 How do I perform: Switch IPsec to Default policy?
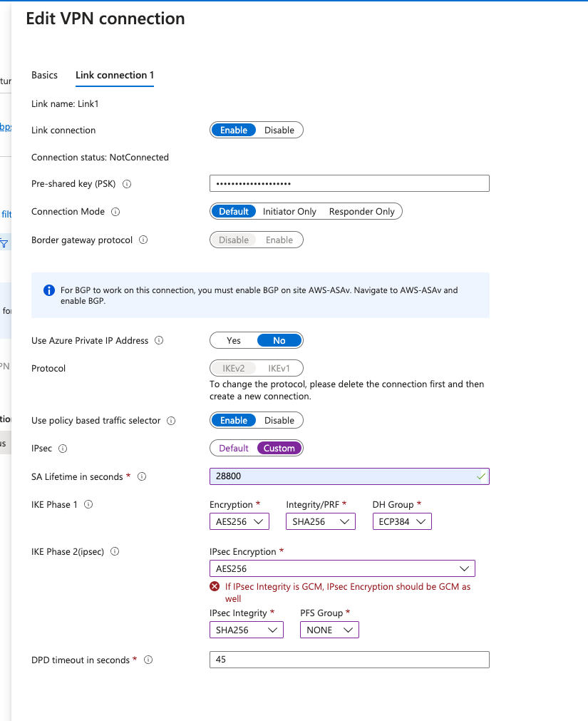click(233, 449)
